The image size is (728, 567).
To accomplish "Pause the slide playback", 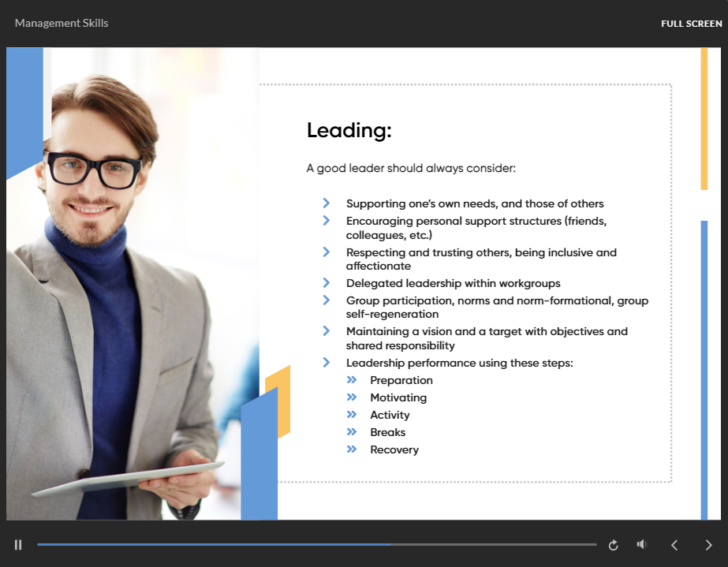I will (x=18, y=545).
